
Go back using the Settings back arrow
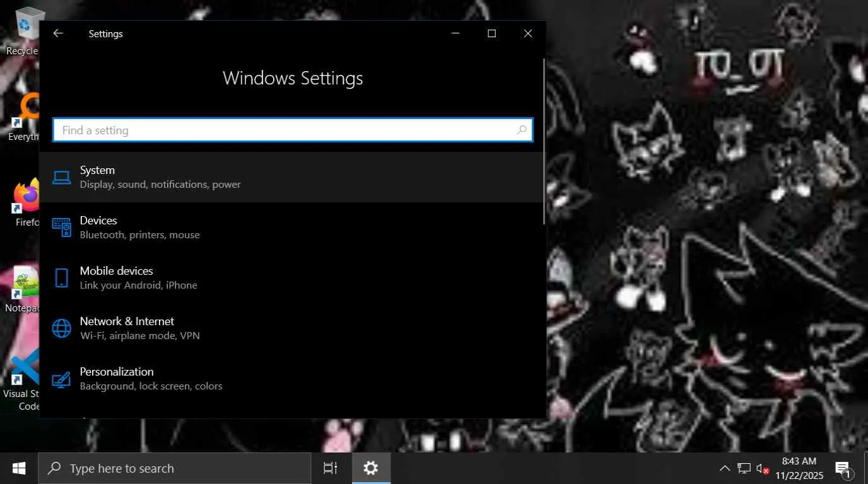tap(58, 33)
